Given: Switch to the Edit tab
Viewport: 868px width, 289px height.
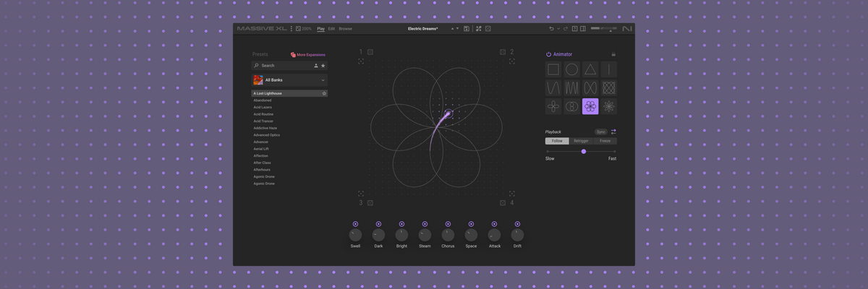Looking at the screenshot, I should point(331,29).
